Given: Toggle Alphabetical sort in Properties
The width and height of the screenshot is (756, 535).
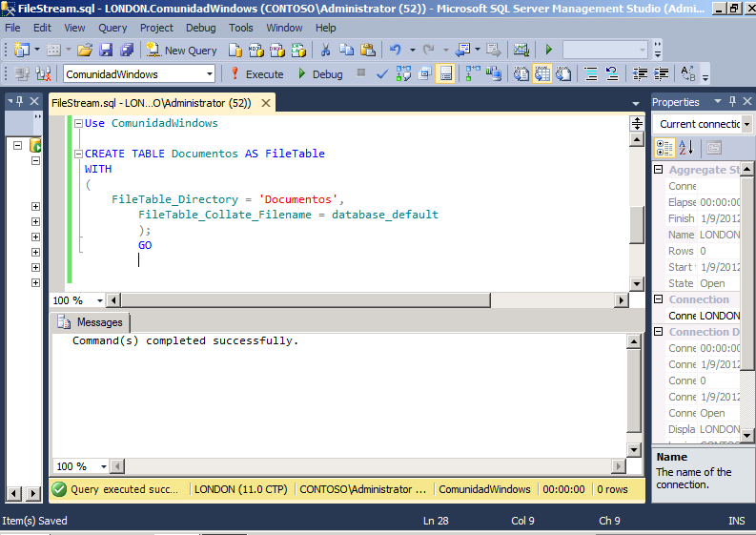Looking at the screenshot, I should 686,147.
